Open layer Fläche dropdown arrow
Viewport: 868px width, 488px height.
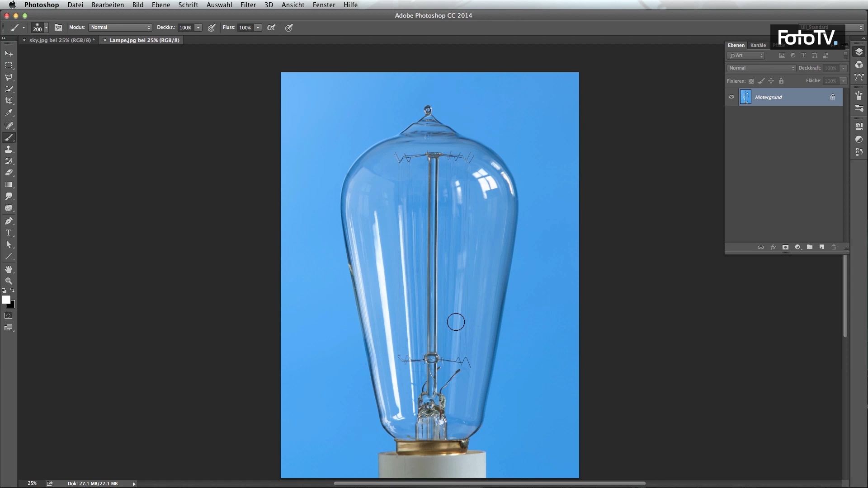point(843,81)
